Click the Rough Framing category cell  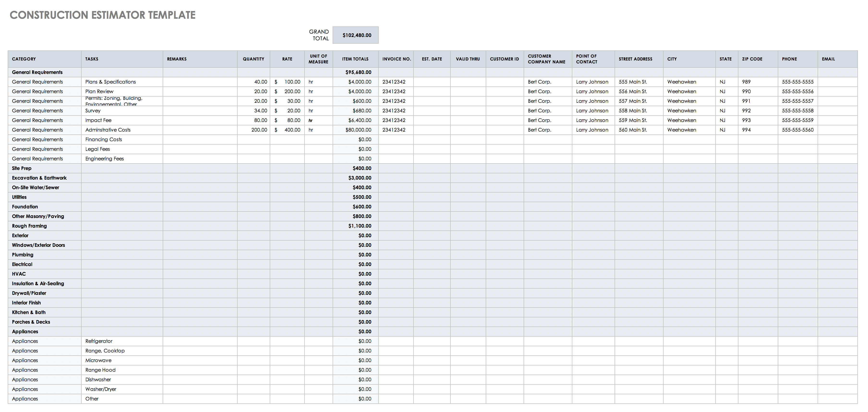click(30, 226)
